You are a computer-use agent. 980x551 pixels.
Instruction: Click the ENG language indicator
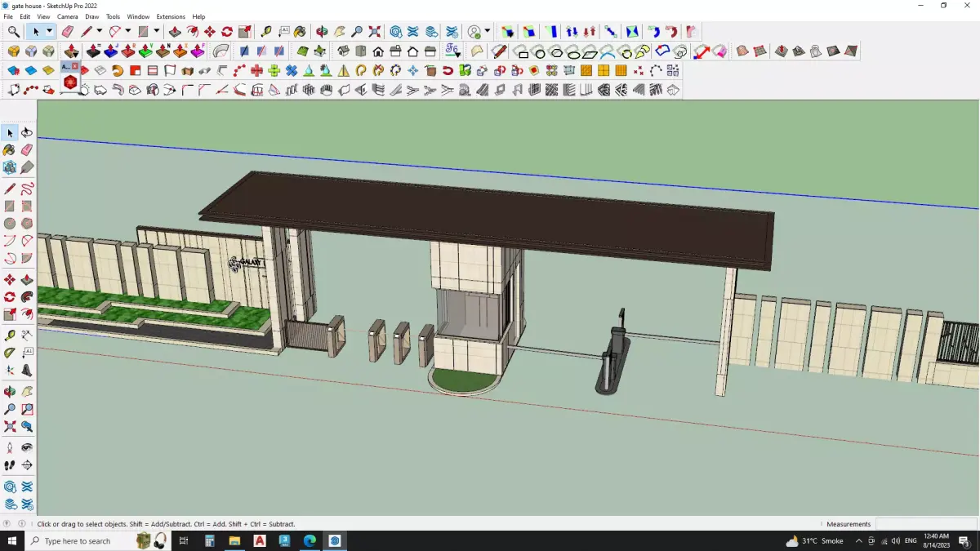pos(911,540)
